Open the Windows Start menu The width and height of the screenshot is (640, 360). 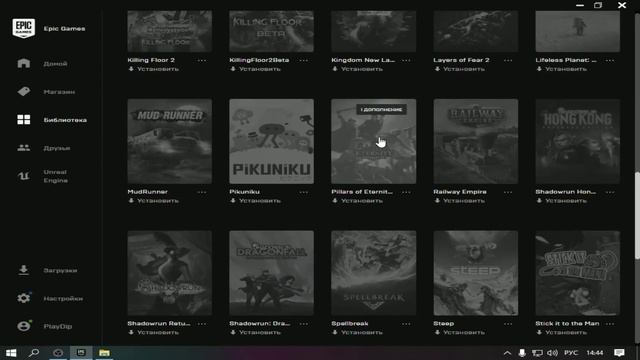(11, 353)
